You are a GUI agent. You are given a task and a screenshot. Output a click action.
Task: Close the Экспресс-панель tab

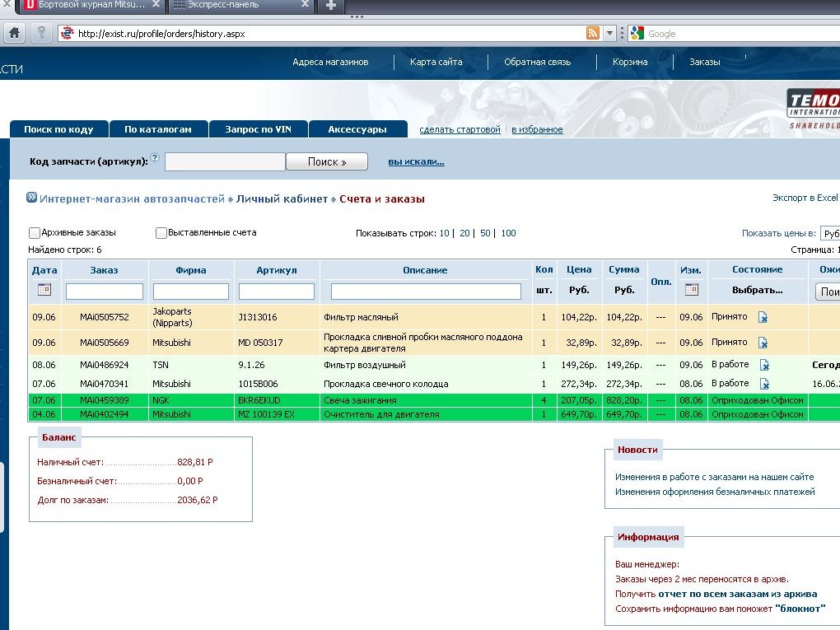305,4
